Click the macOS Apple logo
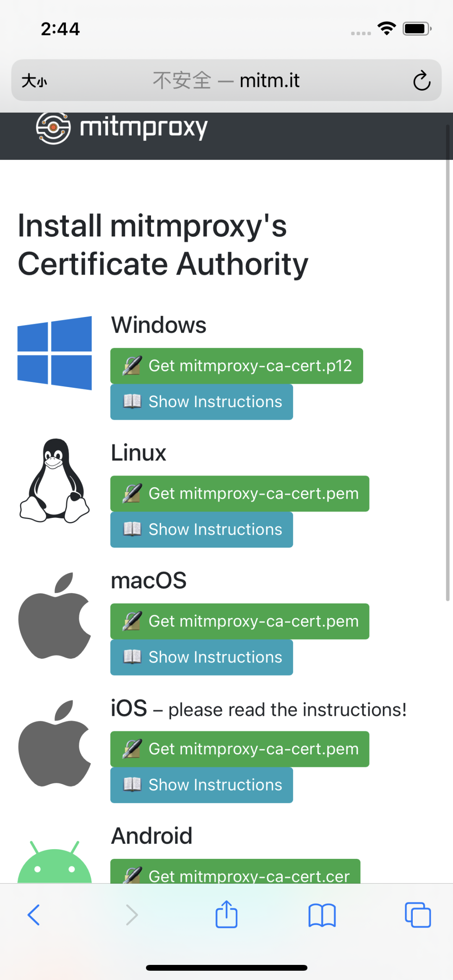The height and width of the screenshot is (980, 453). (x=55, y=616)
